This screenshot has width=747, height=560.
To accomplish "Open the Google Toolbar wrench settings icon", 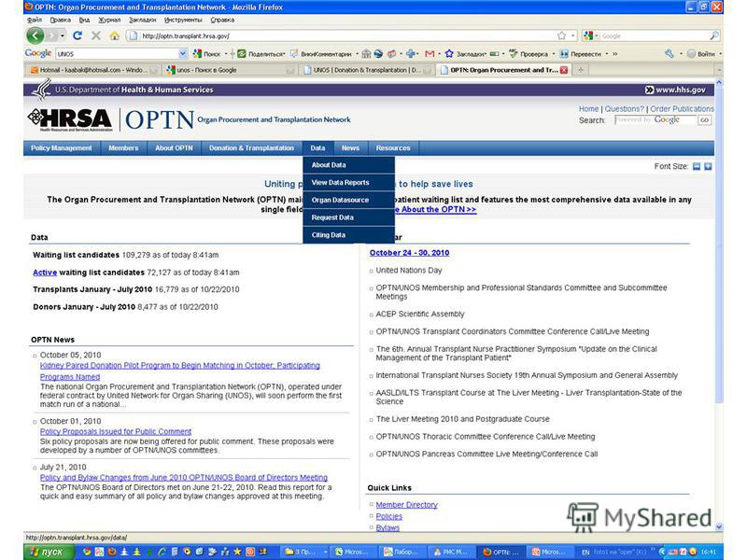I will point(669,54).
